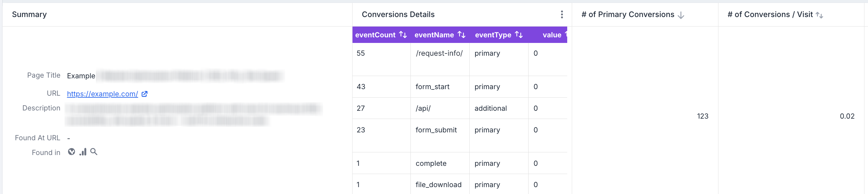
Task: Click the globe icon in Found in
Action: (71, 152)
